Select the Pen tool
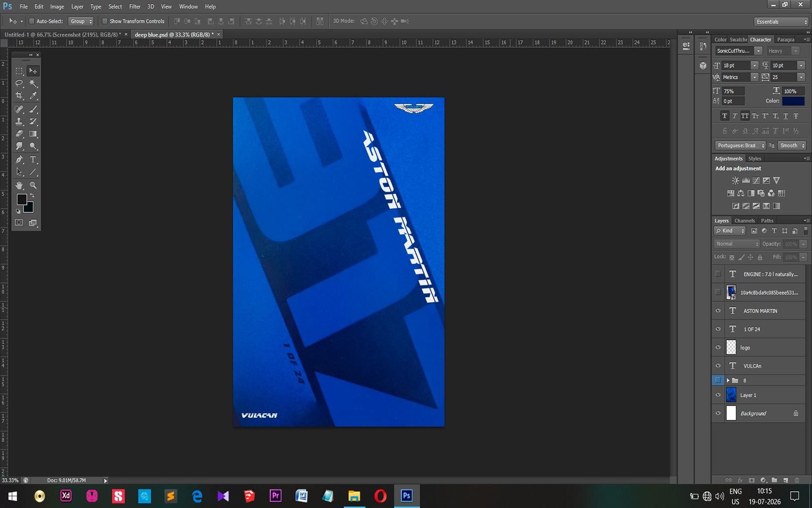 (19, 160)
